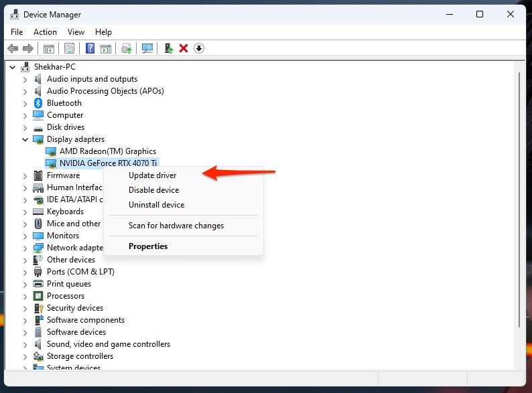
Task: Select Disable device in context menu
Action: (x=153, y=190)
